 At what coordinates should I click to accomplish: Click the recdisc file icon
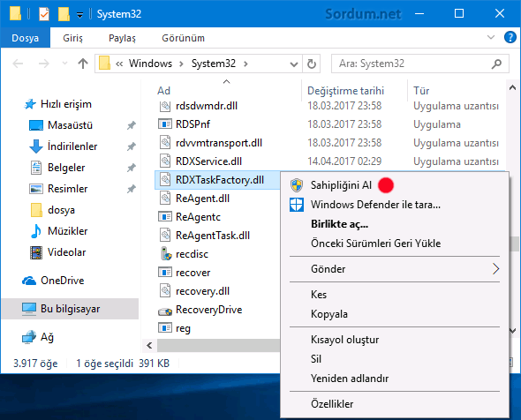click(x=166, y=253)
